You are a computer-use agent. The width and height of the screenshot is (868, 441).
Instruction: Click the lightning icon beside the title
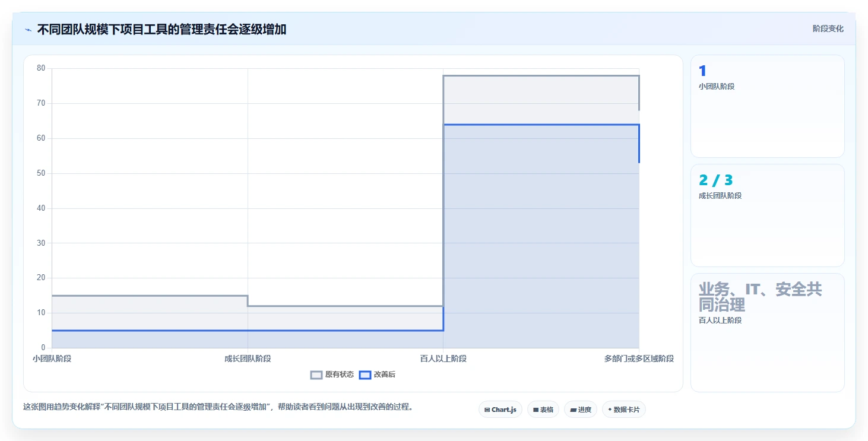click(x=28, y=30)
